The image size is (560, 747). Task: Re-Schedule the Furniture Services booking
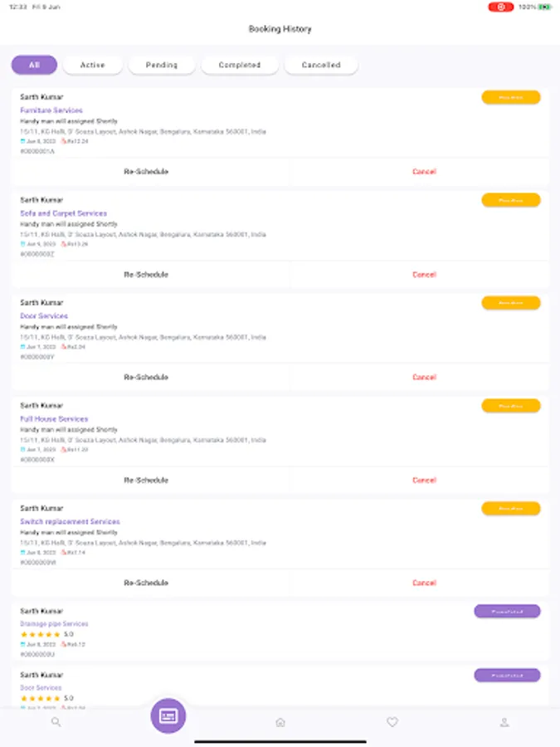point(146,172)
